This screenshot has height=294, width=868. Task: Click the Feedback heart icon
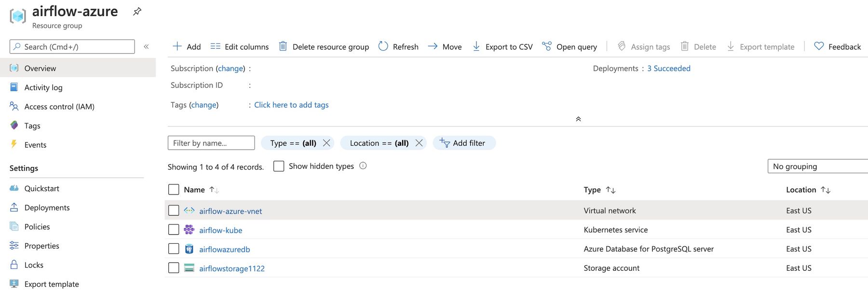pos(819,46)
